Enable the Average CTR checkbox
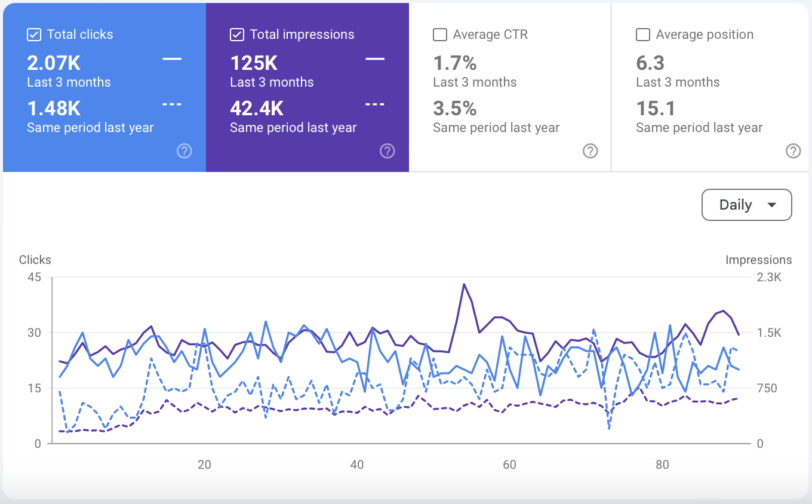This screenshot has height=504, width=812. click(440, 35)
